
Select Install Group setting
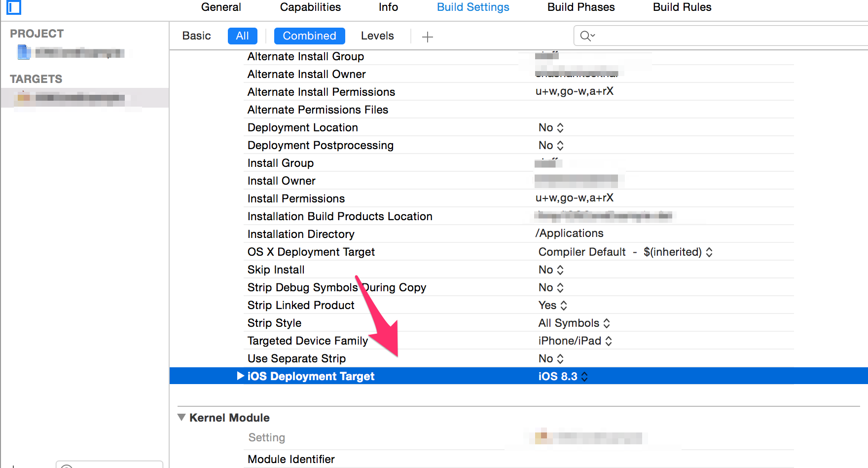point(281,163)
